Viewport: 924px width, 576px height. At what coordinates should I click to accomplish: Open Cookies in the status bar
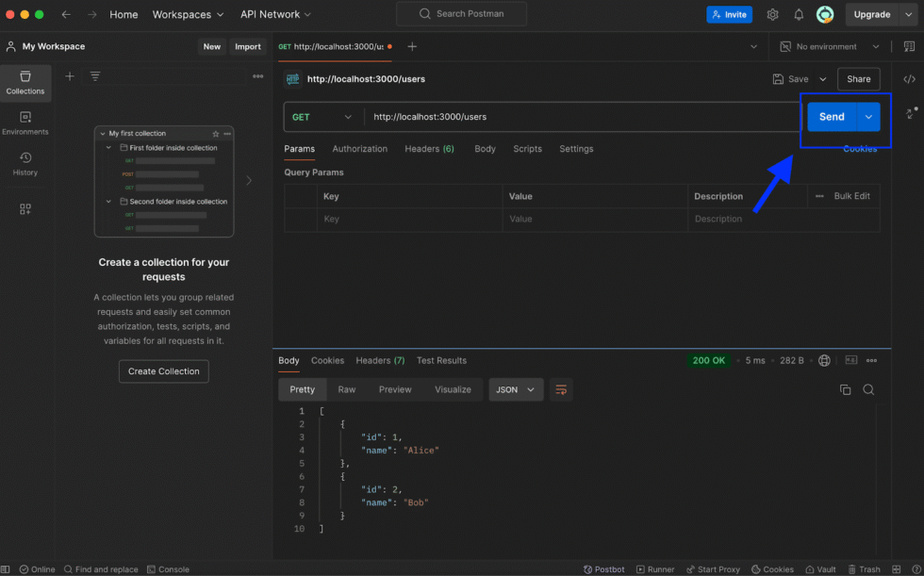tap(772, 569)
